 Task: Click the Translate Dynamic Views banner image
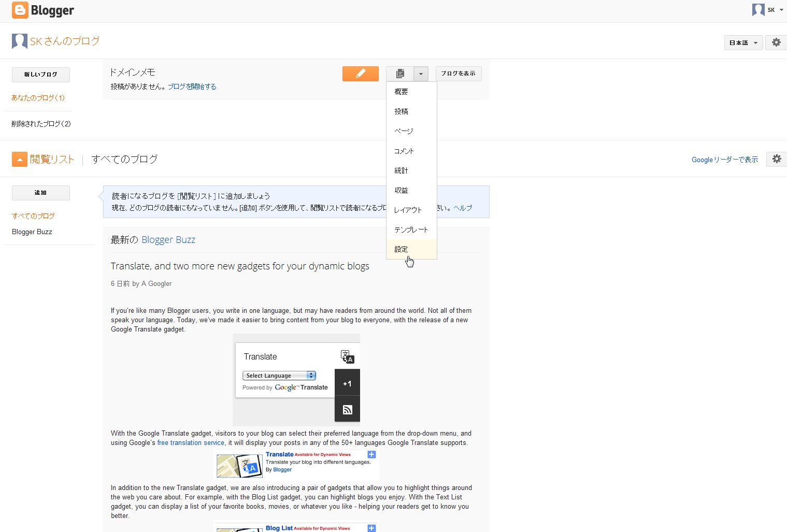click(x=296, y=465)
